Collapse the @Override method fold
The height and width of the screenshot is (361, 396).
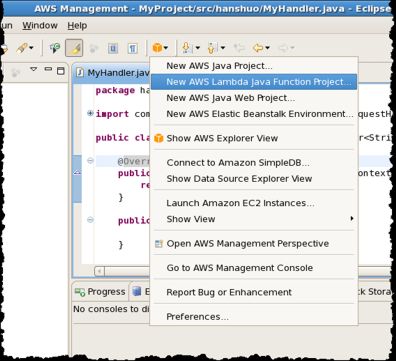(90, 161)
